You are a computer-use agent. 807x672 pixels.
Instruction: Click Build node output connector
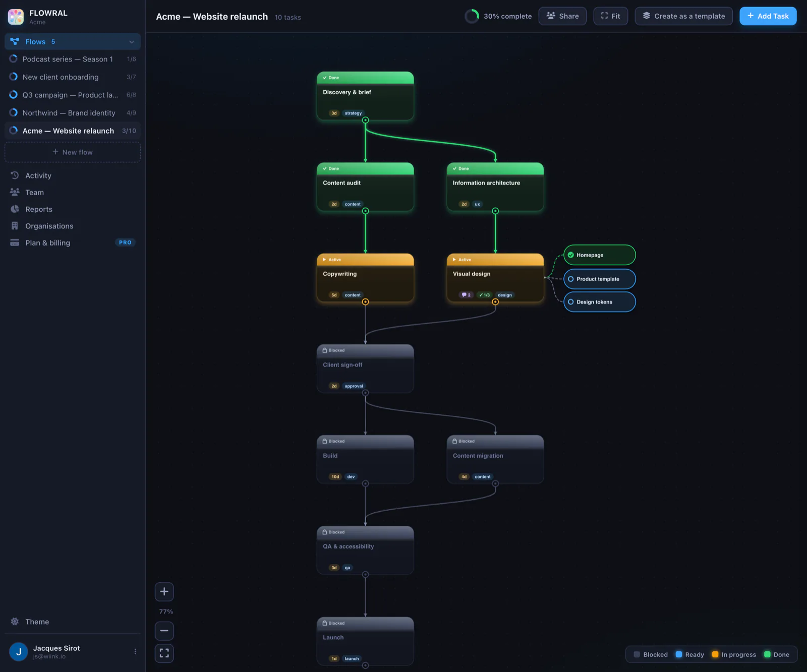(x=365, y=483)
